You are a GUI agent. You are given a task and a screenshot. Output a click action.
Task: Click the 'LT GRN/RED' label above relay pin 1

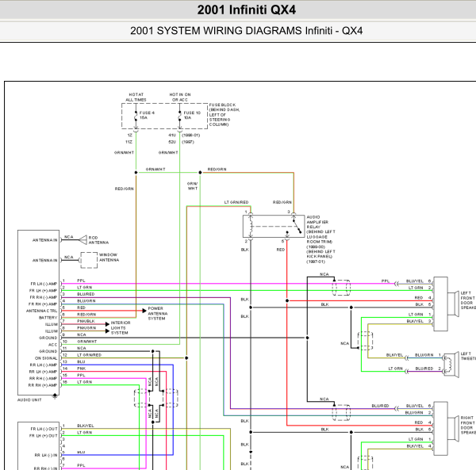click(x=236, y=202)
